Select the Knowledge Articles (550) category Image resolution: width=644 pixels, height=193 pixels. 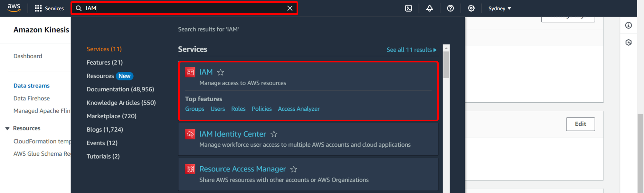point(121,103)
